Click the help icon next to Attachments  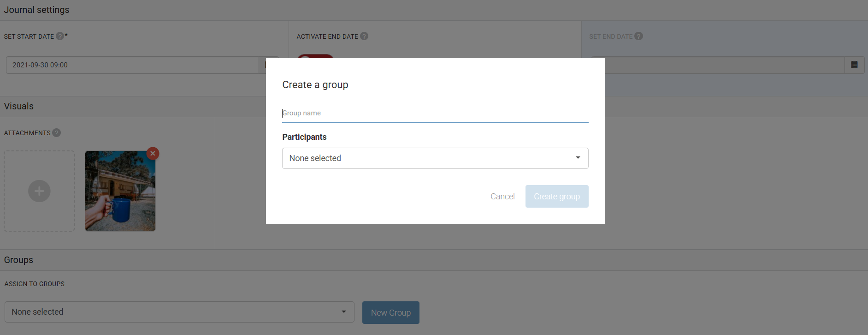(x=57, y=133)
